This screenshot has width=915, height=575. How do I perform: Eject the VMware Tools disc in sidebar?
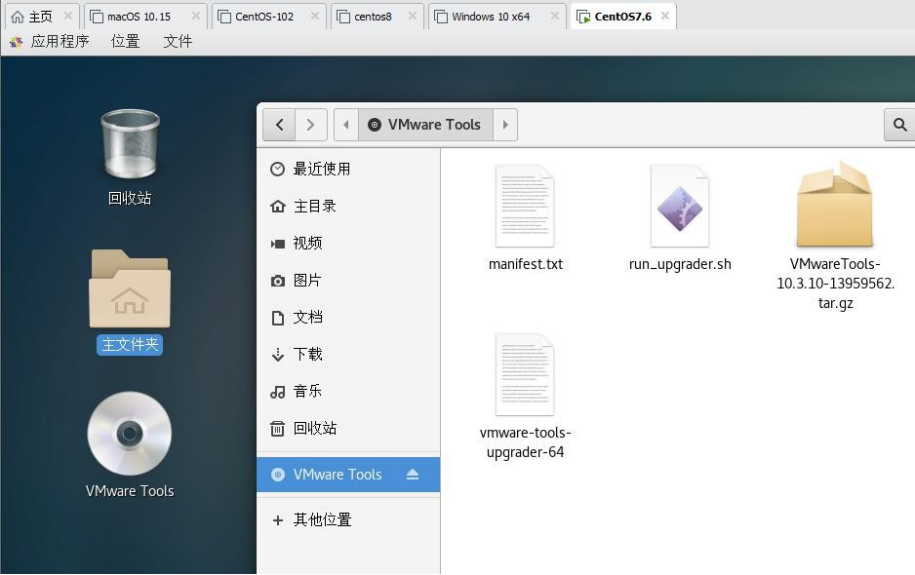pyautogui.click(x=413, y=474)
